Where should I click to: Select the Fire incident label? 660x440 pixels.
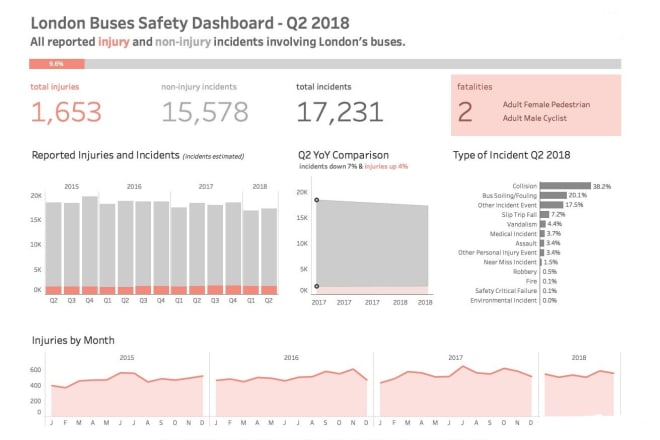(531, 281)
